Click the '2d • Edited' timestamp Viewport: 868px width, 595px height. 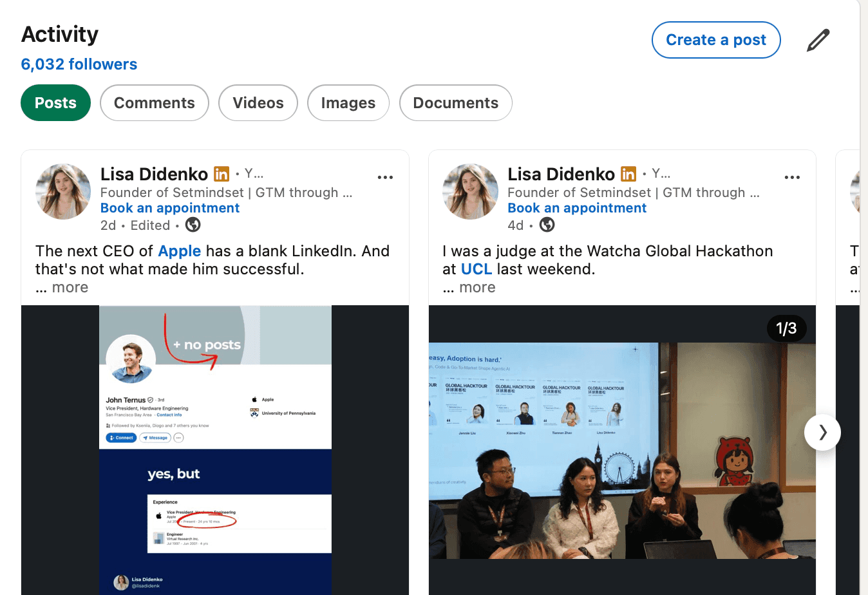click(135, 225)
